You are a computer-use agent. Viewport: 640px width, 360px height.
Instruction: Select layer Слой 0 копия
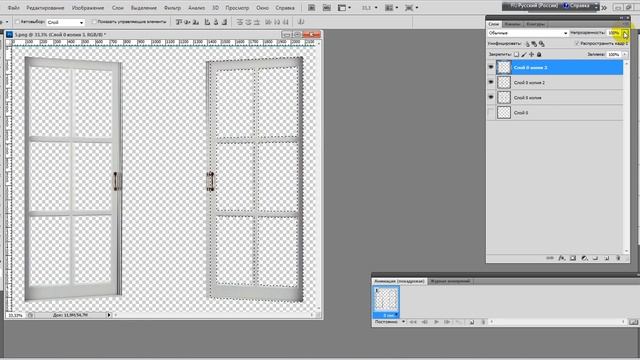click(x=560, y=98)
